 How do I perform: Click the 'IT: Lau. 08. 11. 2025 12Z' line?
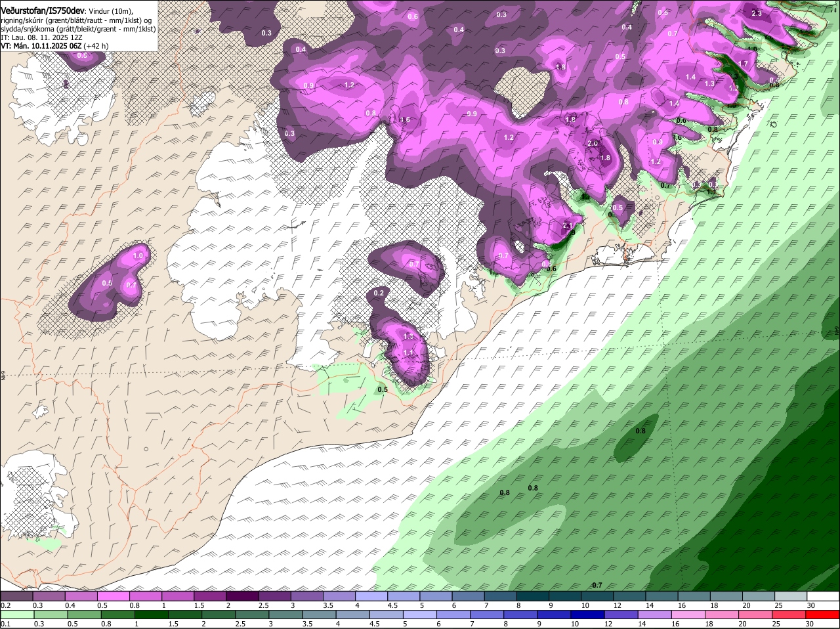(41, 37)
